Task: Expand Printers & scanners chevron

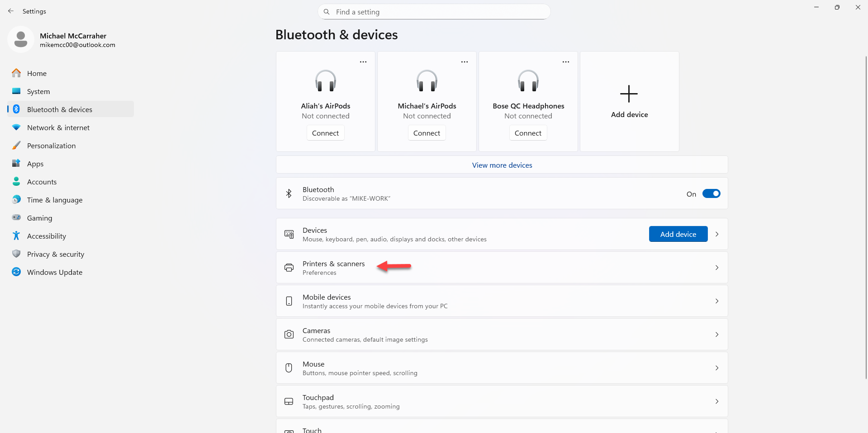Action: 717,268
